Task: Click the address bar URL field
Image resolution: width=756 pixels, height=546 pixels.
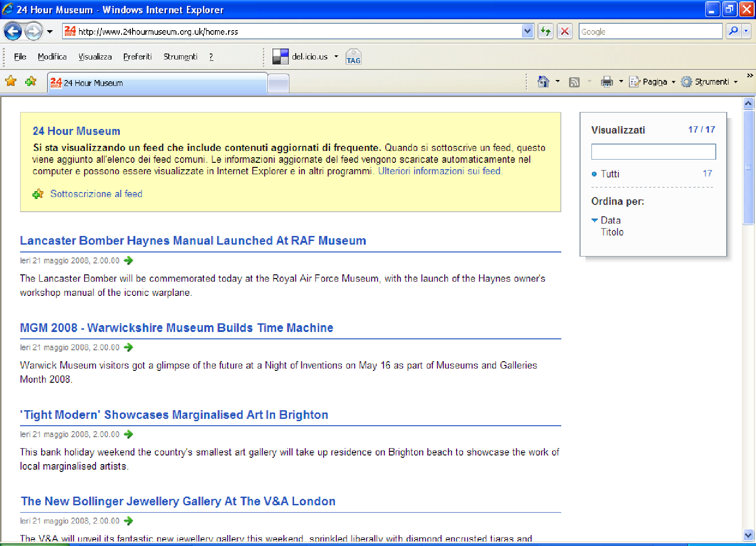Action: coord(298,32)
